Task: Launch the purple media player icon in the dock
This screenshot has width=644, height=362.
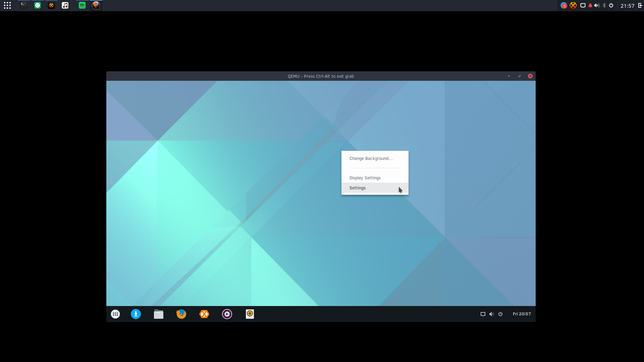Action: click(227, 314)
